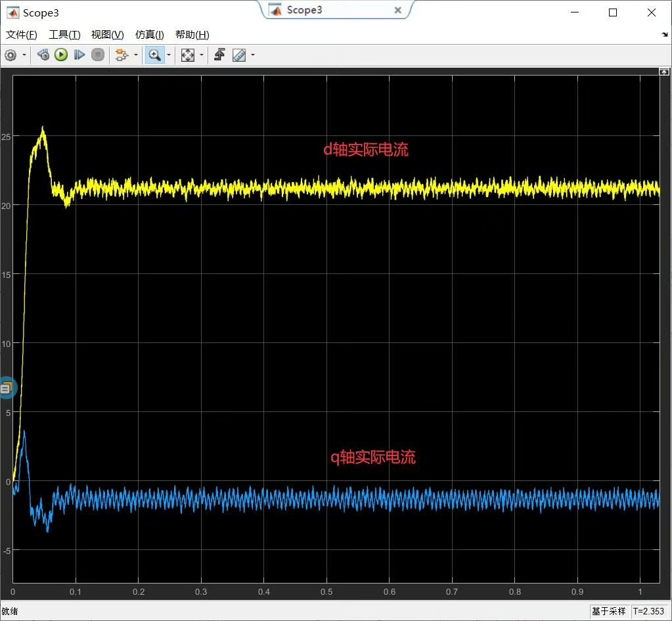Open the 文件(F) menu
The height and width of the screenshot is (621, 672).
pyautogui.click(x=22, y=35)
